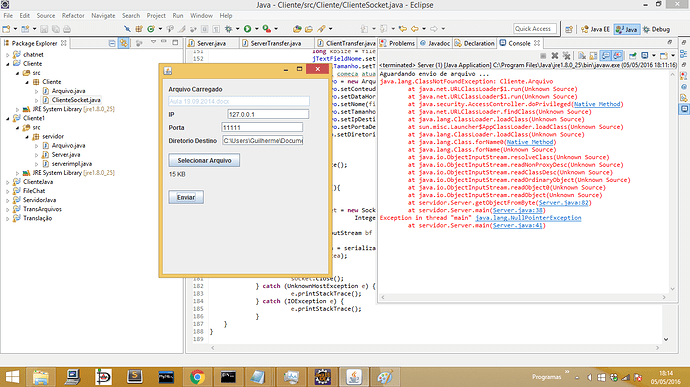
Task: Click the Selecionar Arquivo button
Action: [204, 160]
